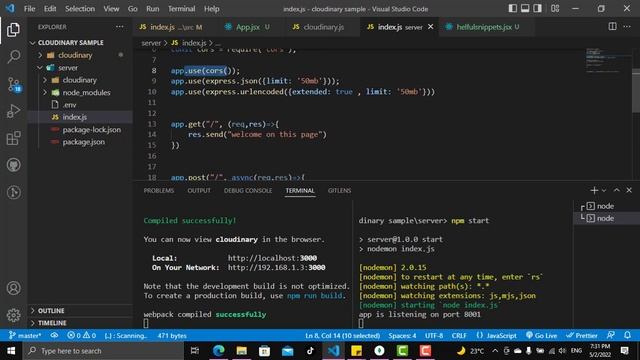
Task: Open File Explorer from taskbar
Action: click(242, 351)
